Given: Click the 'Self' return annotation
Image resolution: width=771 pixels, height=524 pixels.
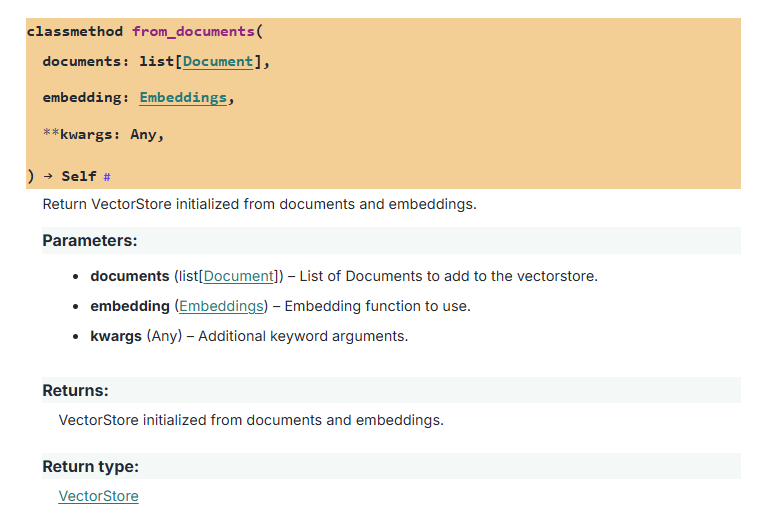Looking at the screenshot, I should [79, 176].
